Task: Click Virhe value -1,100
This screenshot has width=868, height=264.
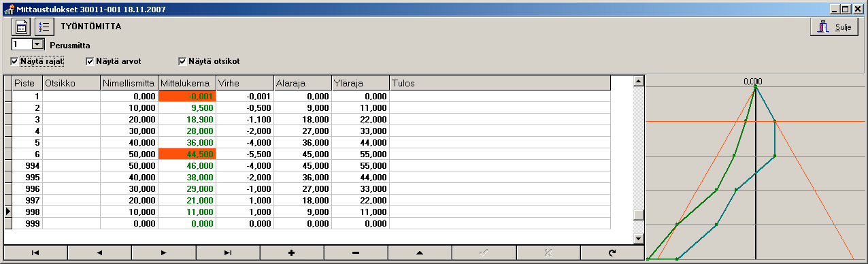Action: point(244,119)
